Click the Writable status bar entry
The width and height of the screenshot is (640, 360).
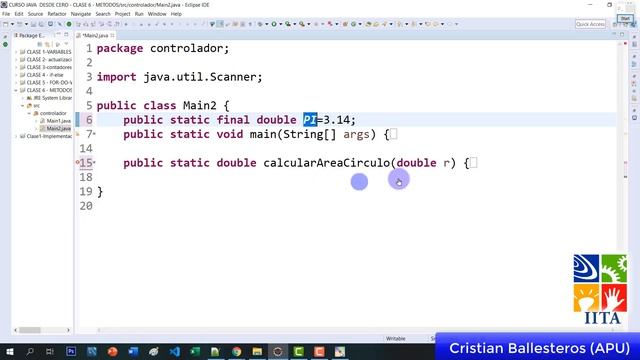point(396,338)
